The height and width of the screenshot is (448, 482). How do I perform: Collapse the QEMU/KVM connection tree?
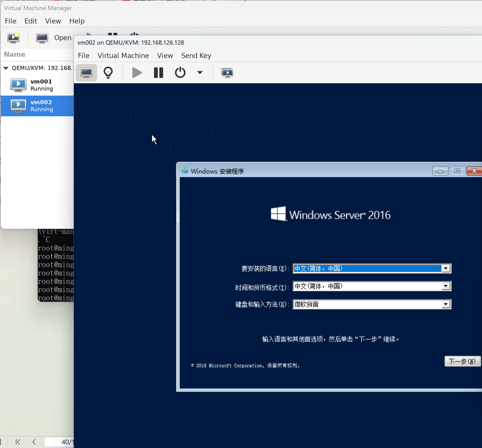pos(6,68)
